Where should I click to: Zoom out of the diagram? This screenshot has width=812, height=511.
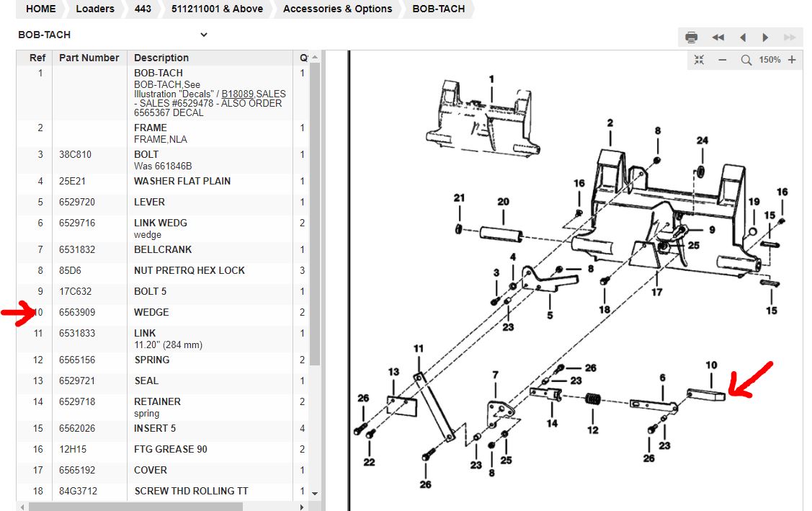[723, 60]
